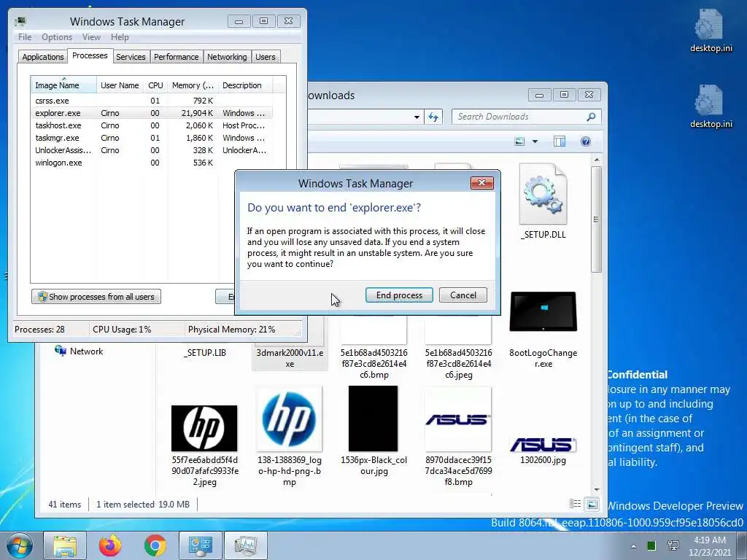Sort processes by User Name column

[120, 85]
